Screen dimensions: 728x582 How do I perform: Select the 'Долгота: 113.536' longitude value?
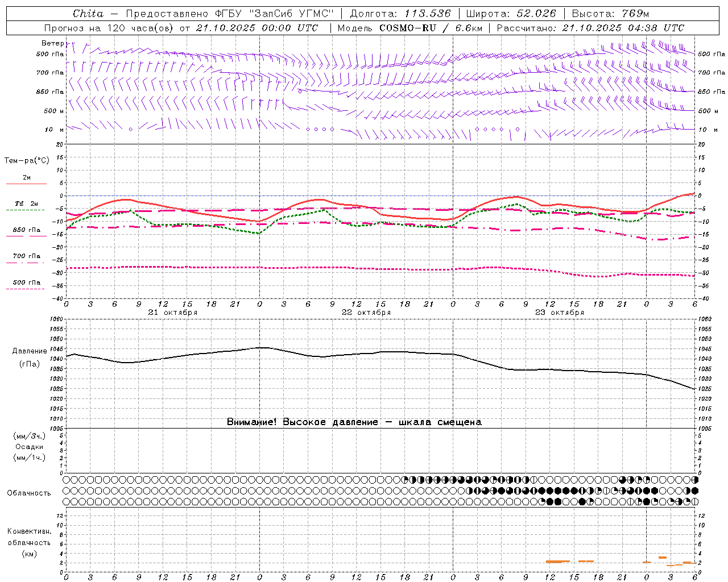click(400, 14)
